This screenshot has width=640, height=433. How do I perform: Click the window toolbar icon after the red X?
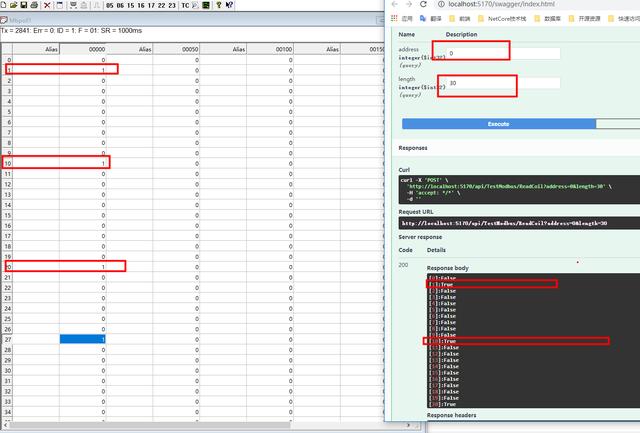pyautogui.click(x=60, y=5)
